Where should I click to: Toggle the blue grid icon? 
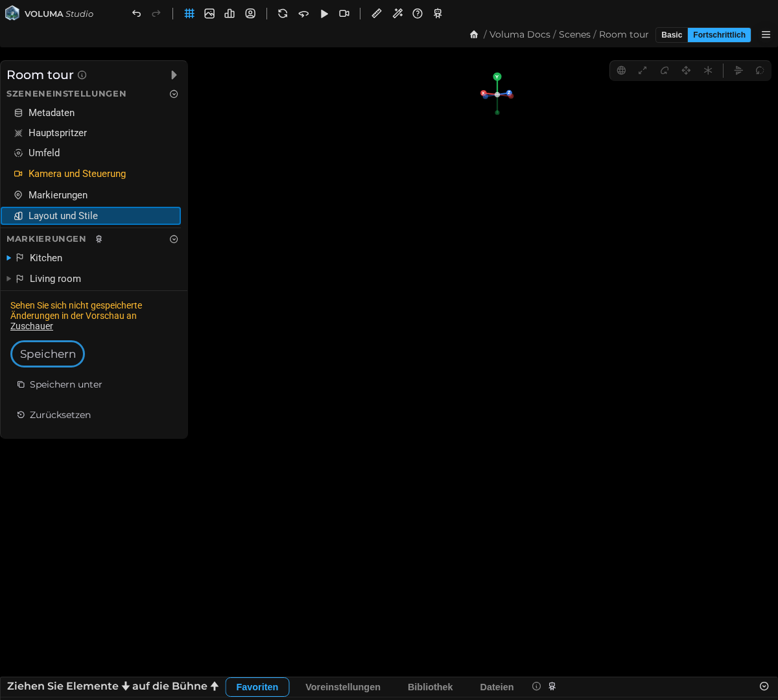click(x=189, y=14)
